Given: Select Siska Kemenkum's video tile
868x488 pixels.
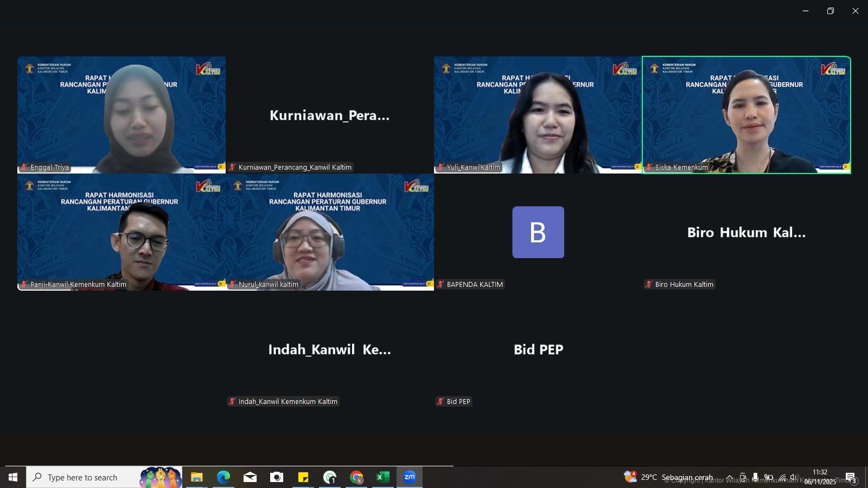Looking at the screenshot, I should tap(746, 115).
